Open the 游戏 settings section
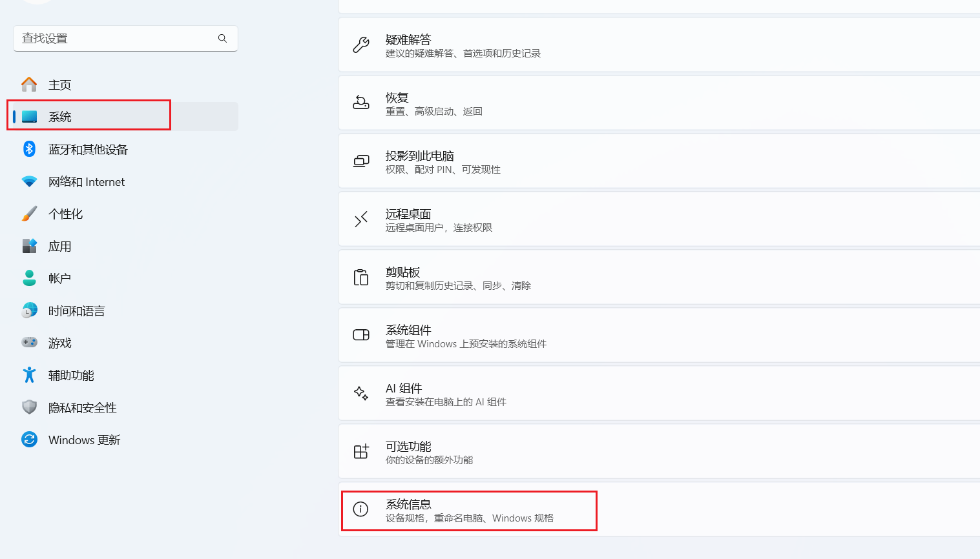 [59, 343]
